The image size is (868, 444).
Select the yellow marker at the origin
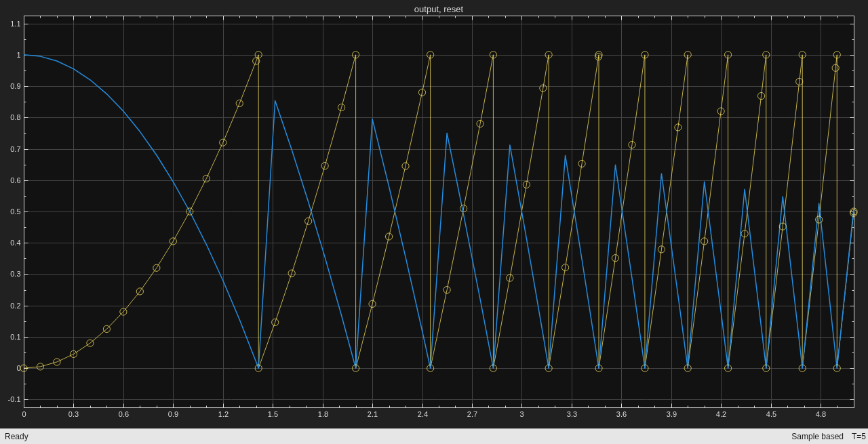[24, 368]
